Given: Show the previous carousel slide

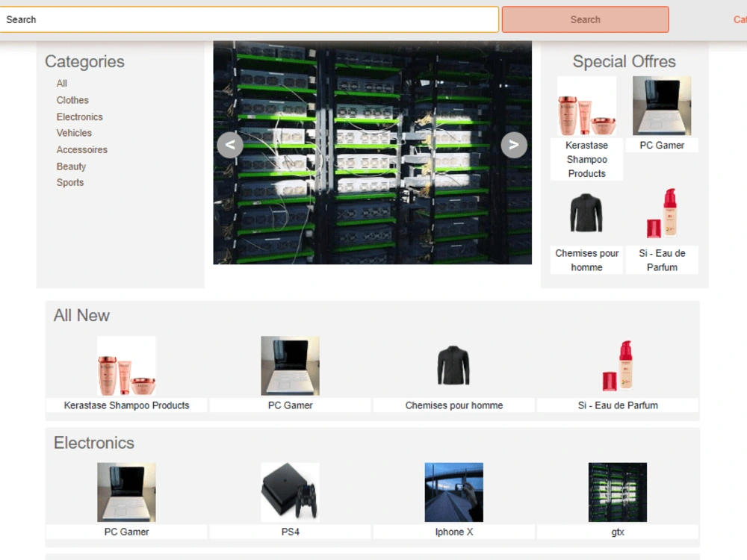Looking at the screenshot, I should point(230,145).
